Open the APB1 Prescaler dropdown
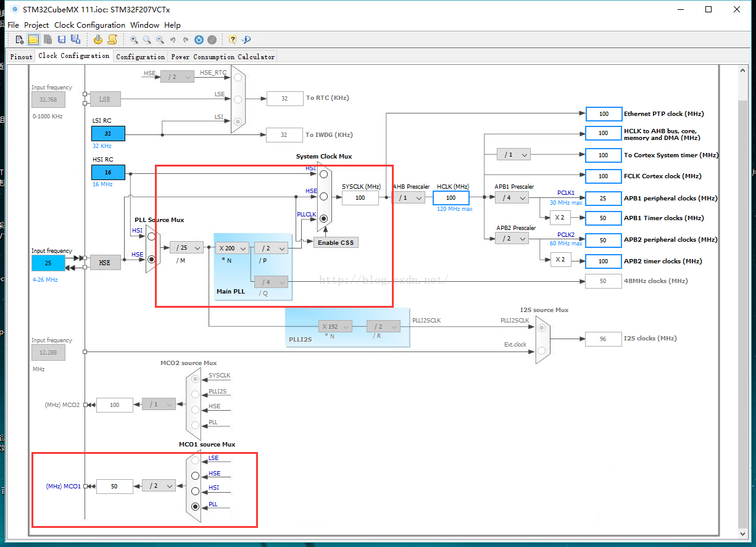The image size is (756, 547). click(x=512, y=197)
